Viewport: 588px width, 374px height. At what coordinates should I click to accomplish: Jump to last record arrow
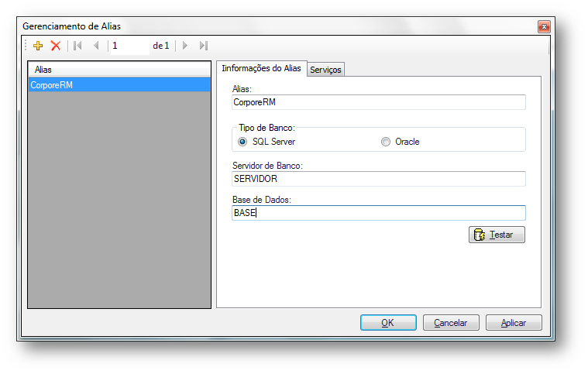pyautogui.click(x=204, y=46)
